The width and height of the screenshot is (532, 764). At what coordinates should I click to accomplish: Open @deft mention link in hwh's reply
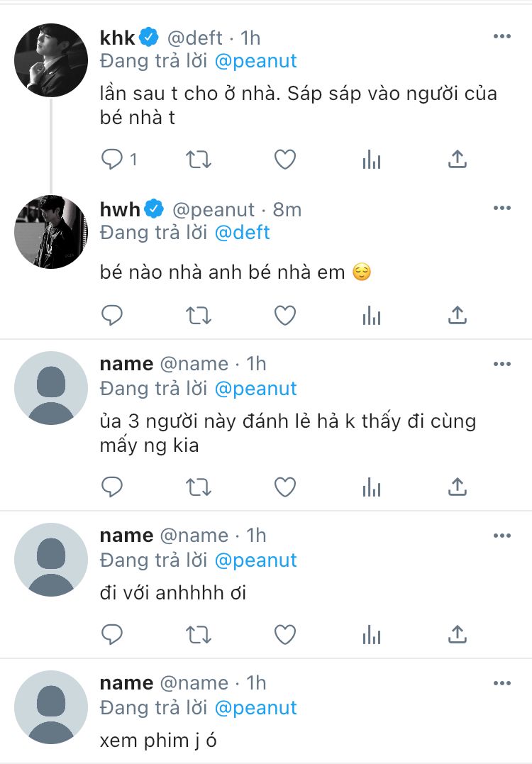[242, 232]
